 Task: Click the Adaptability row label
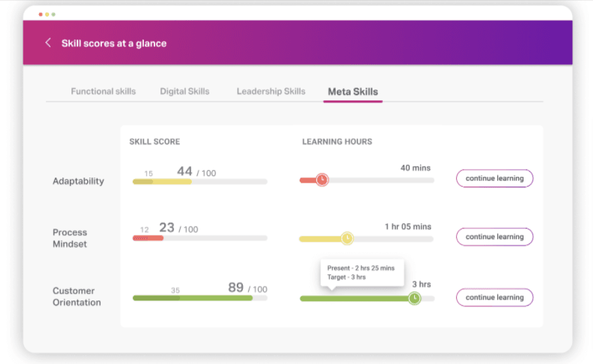coord(78,181)
